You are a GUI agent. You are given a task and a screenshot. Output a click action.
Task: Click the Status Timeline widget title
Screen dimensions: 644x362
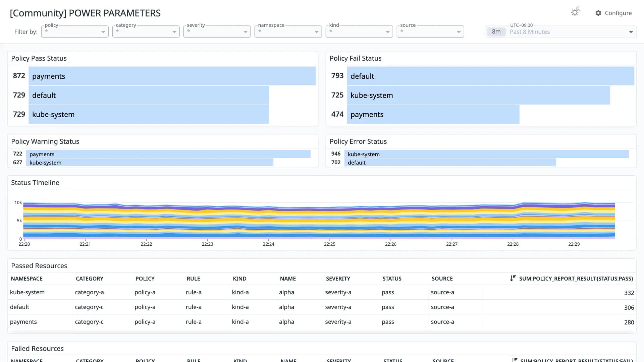(35, 183)
